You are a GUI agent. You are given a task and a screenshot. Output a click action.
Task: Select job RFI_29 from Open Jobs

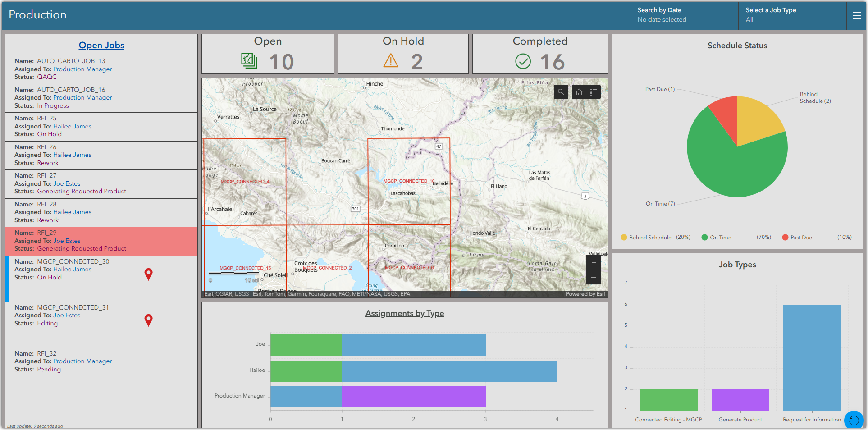(101, 241)
